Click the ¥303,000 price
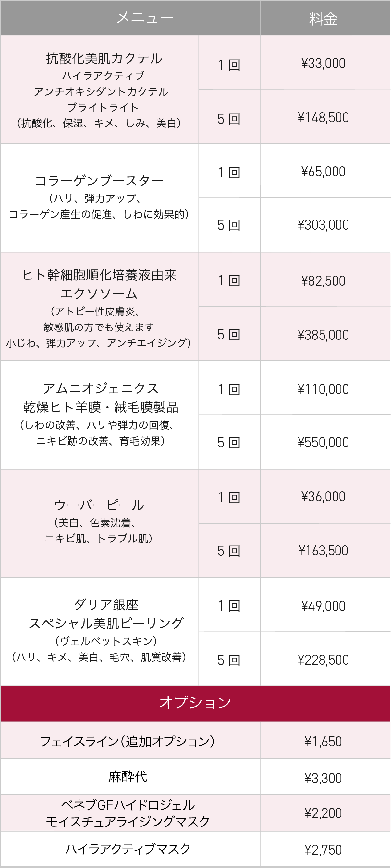 323,225
